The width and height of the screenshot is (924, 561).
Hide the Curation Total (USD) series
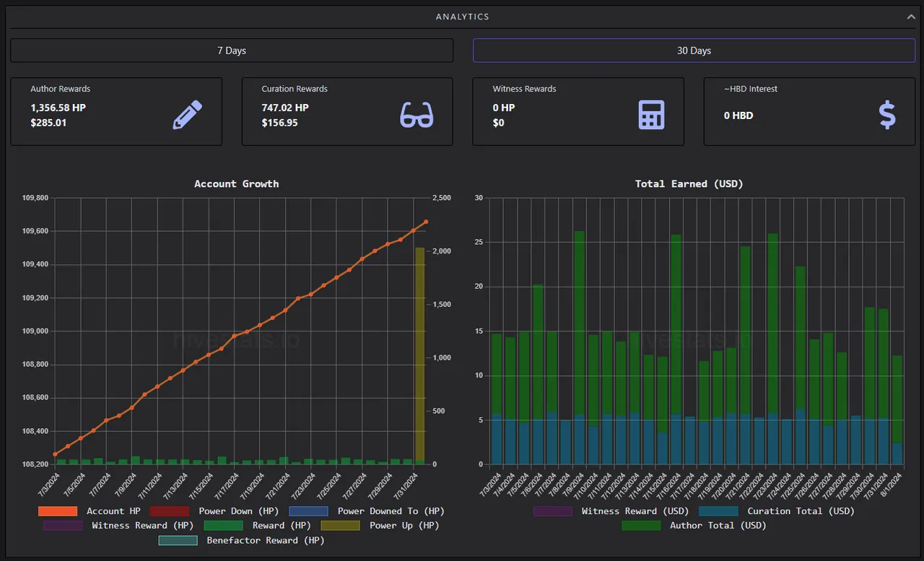coord(777,510)
